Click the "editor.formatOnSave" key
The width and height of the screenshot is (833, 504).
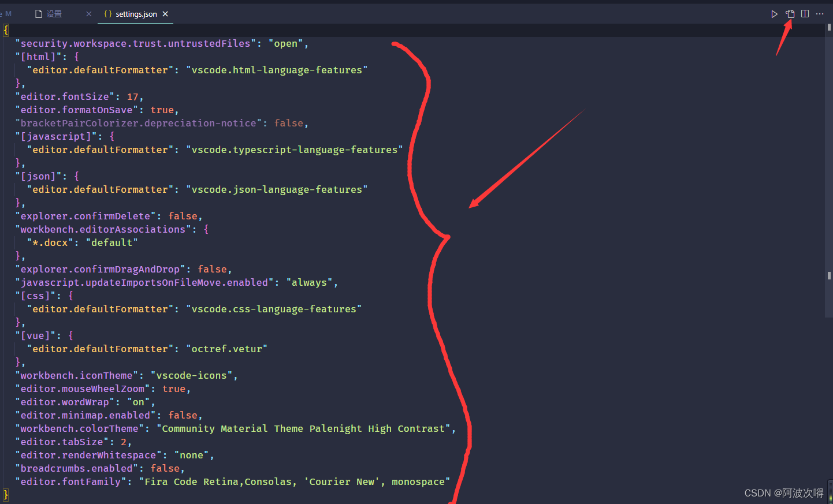(77, 110)
